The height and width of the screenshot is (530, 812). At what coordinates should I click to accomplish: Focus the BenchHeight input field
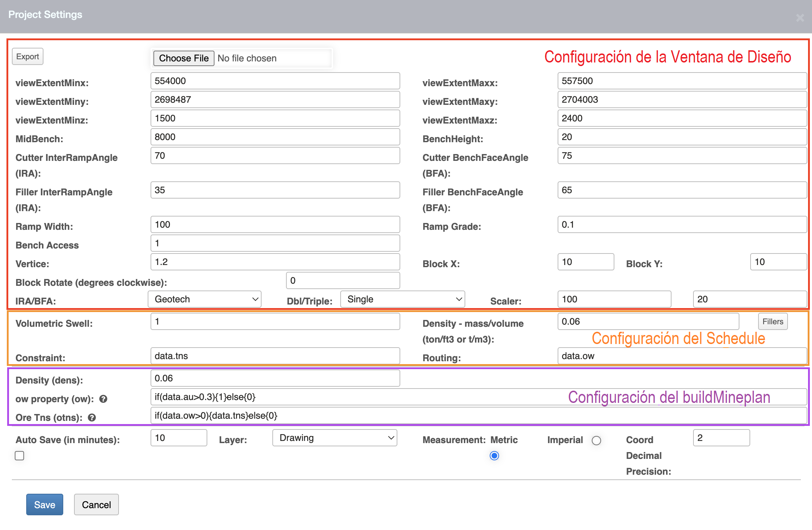pos(682,137)
